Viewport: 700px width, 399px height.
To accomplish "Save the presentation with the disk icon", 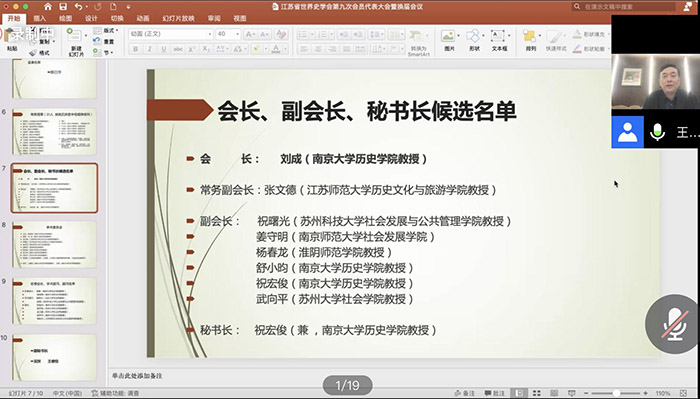I will pyautogui.click(x=63, y=7).
